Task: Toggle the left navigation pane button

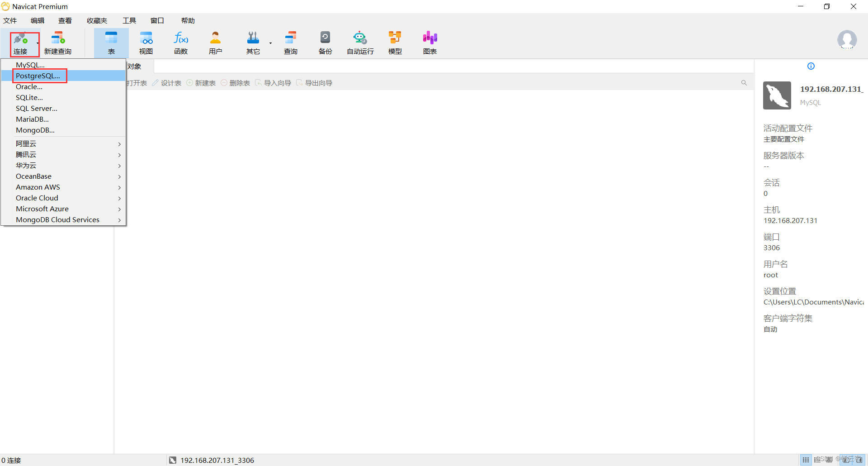Action: tap(846, 460)
